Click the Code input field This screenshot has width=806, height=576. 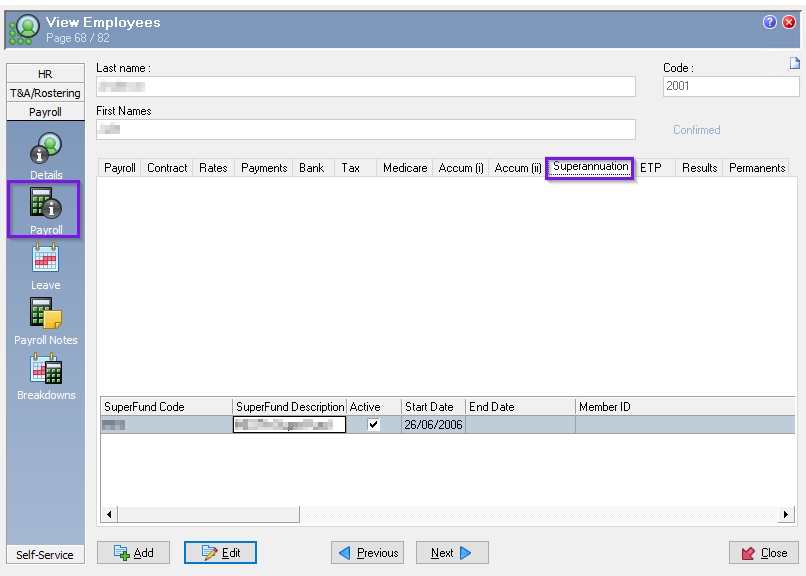click(x=729, y=87)
